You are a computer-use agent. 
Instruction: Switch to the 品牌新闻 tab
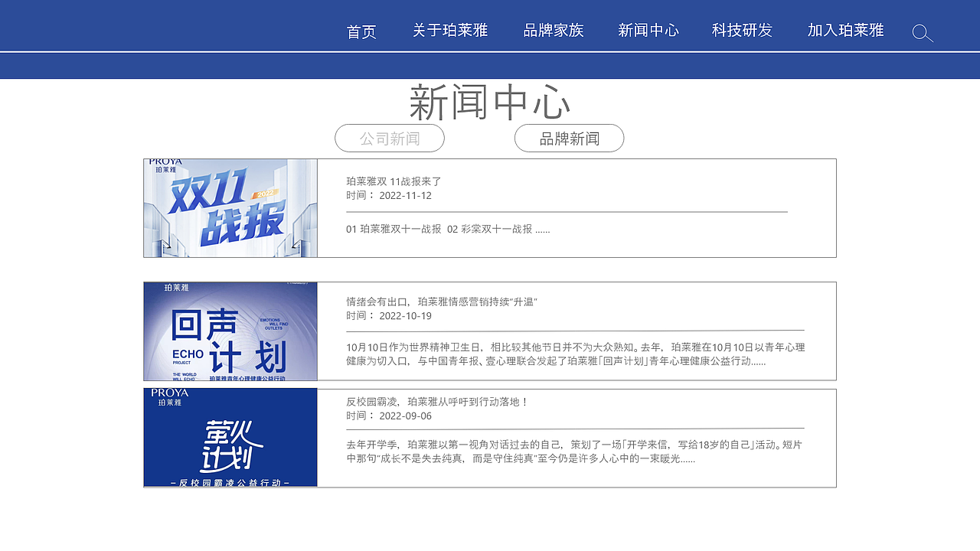click(x=569, y=138)
